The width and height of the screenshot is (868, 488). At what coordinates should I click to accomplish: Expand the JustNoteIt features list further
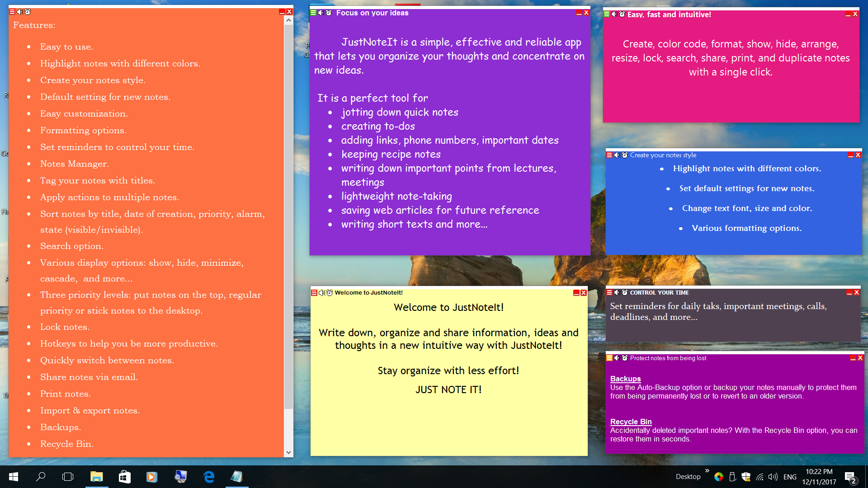click(288, 452)
